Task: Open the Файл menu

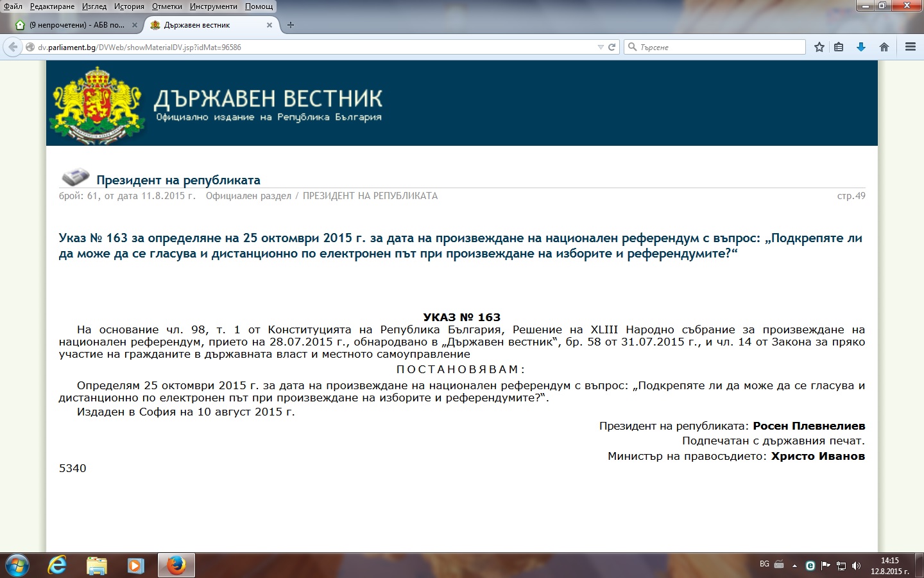Action: 13,6
